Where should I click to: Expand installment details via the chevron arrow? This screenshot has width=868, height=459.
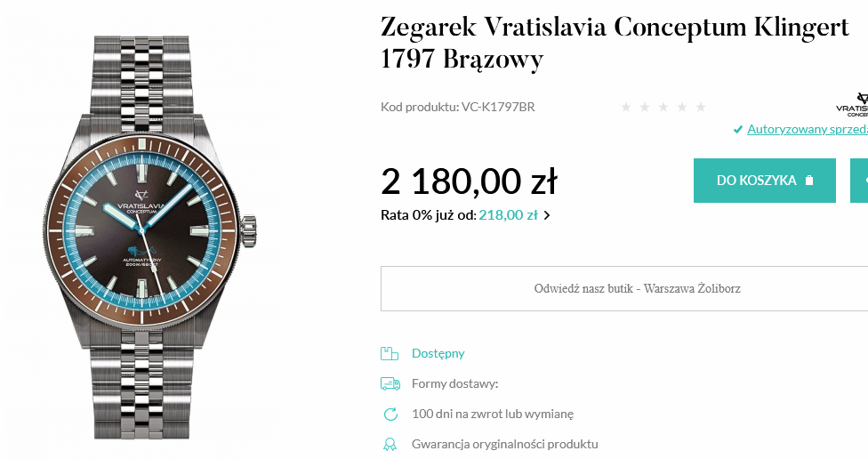coord(547,214)
